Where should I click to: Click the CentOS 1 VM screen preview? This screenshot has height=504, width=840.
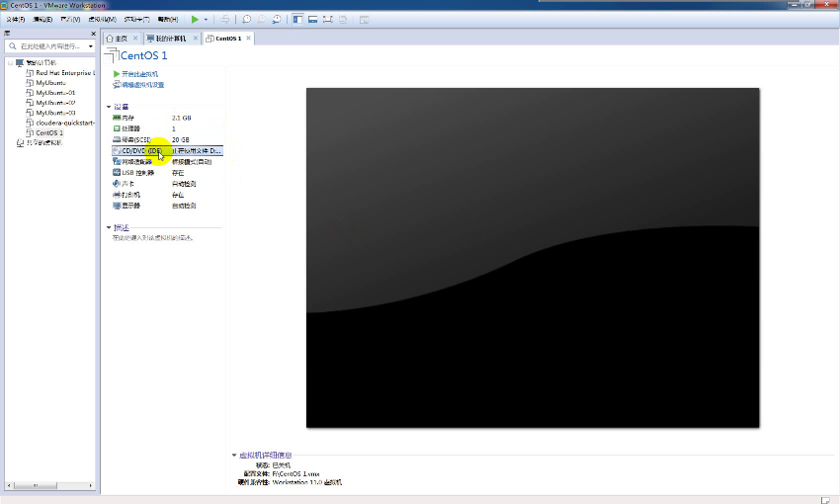click(533, 258)
